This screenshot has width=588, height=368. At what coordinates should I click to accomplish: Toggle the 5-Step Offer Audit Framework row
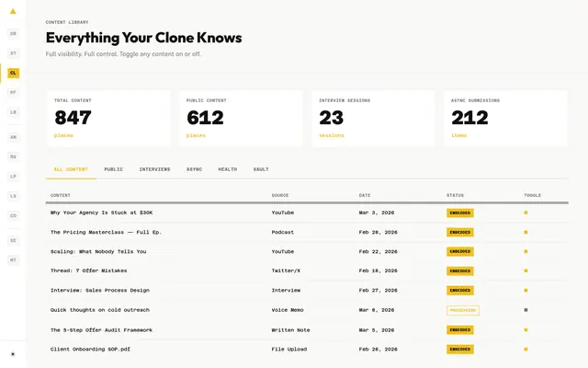[x=526, y=330]
